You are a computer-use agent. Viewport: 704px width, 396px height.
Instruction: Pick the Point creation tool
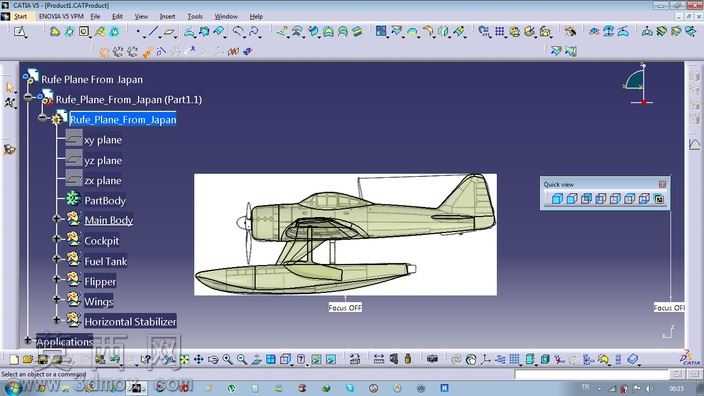138,31
